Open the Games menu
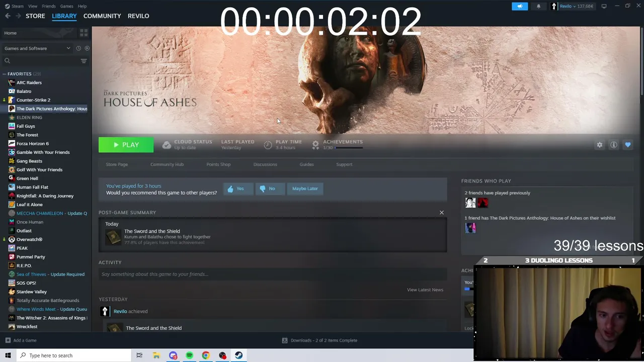 point(66,6)
